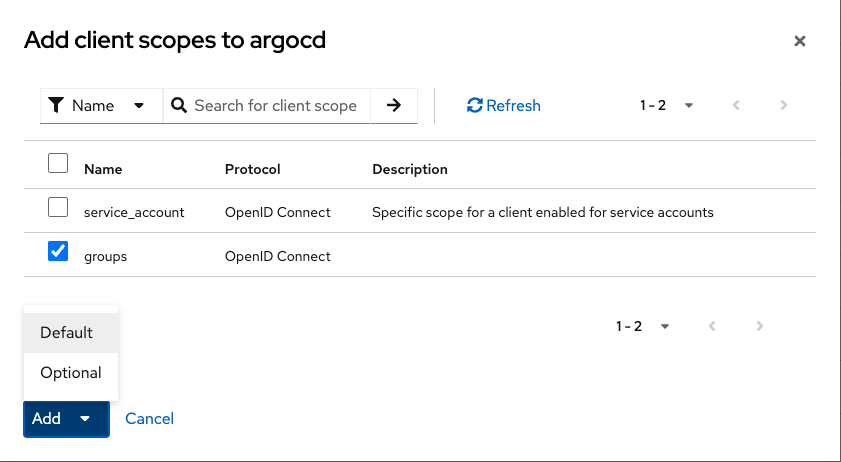Go to next page in top pagination

[784, 105]
